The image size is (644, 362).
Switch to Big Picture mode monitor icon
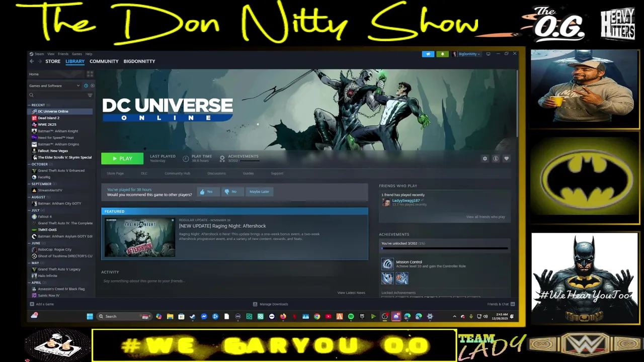pos(488,54)
